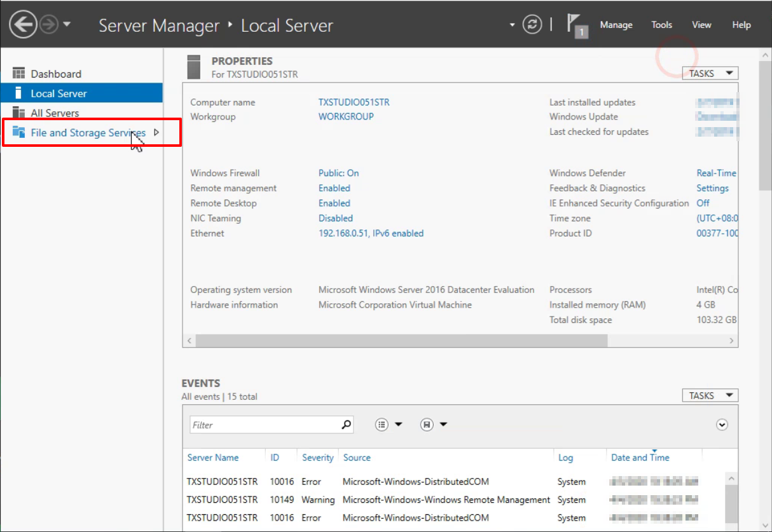Click main scrollbar up arrow
This screenshot has width=772, height=532.
point(765,56)
